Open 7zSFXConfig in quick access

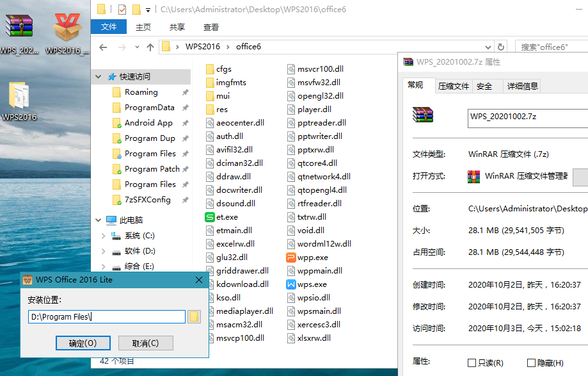coord(147,200)
